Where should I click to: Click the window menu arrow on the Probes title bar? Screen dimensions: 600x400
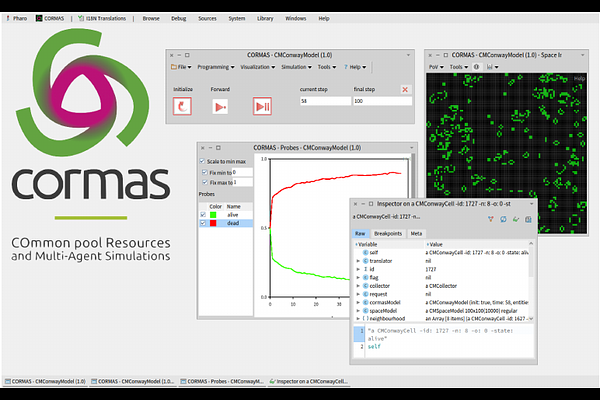(412, 148)
